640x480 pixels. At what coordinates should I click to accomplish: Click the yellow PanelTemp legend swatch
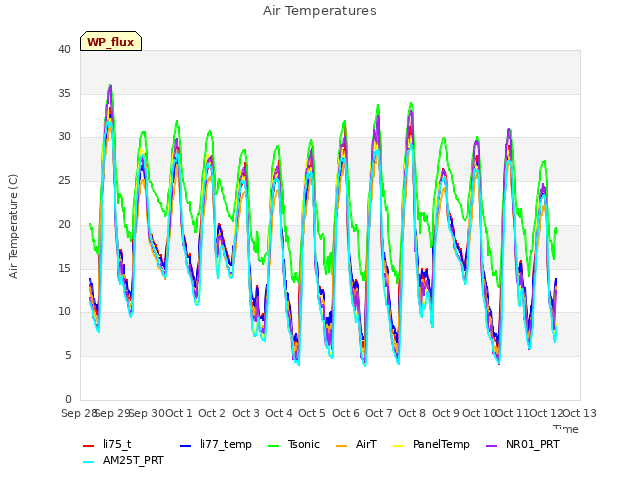(399, 445)
